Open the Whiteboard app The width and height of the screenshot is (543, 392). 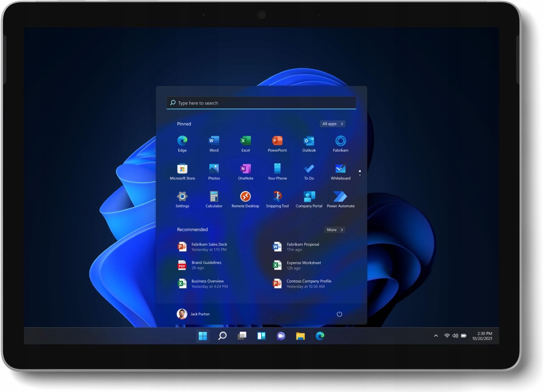(x=340, y=171)
